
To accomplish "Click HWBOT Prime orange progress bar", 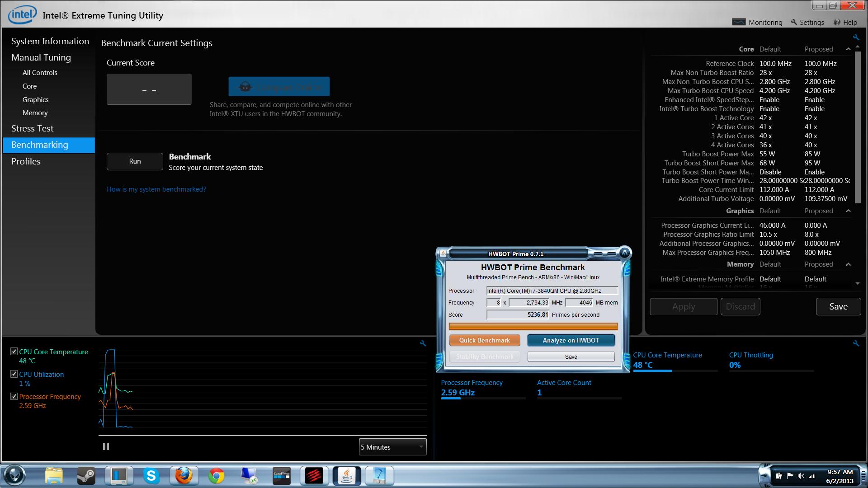I will click(533, 326).
